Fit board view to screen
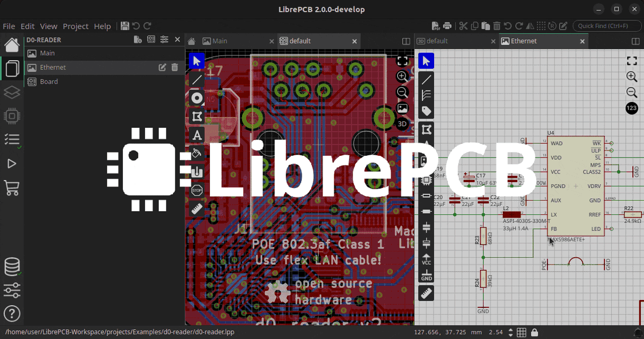This screenshot has width=644, height=339. pos(402,61)
